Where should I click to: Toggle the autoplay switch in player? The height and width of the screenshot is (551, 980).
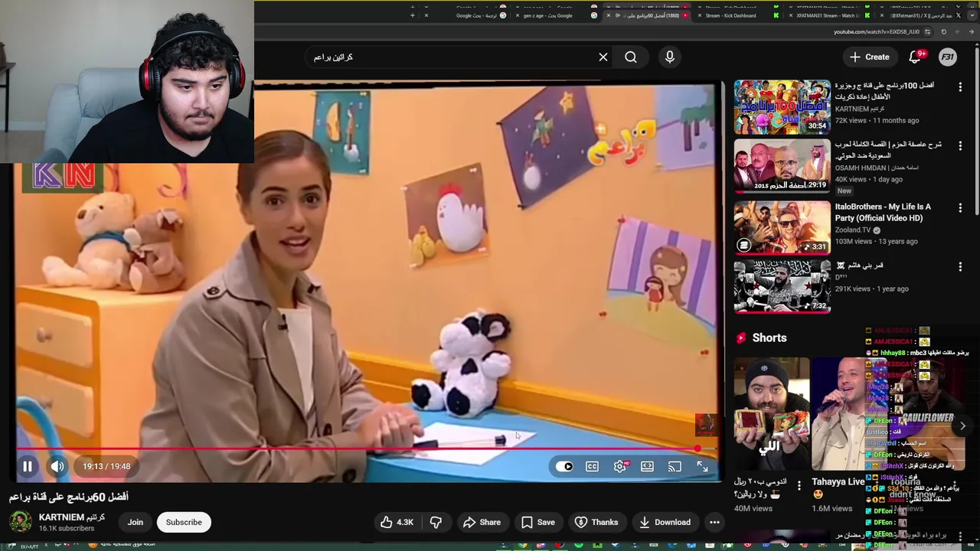coord(565,466)
